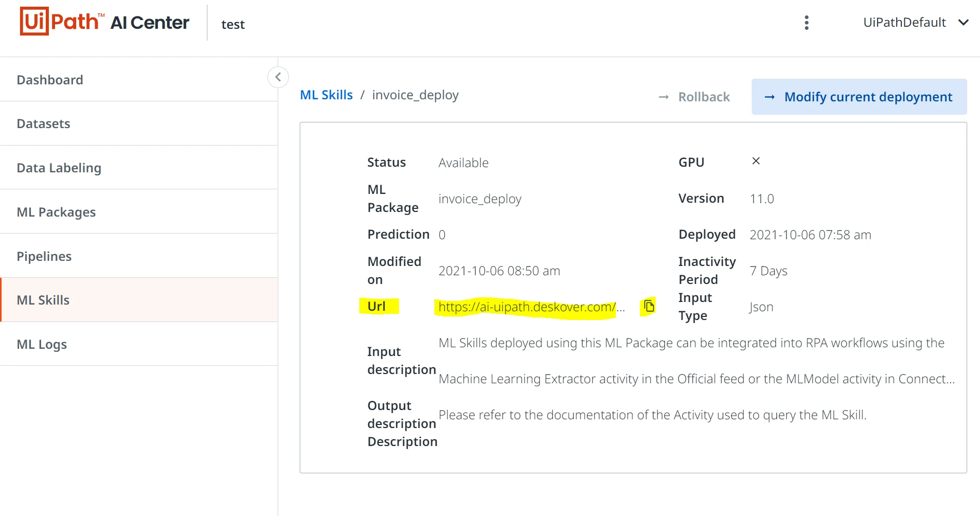
Task: Click the Rollback button
Action: [x=694, y=97]
